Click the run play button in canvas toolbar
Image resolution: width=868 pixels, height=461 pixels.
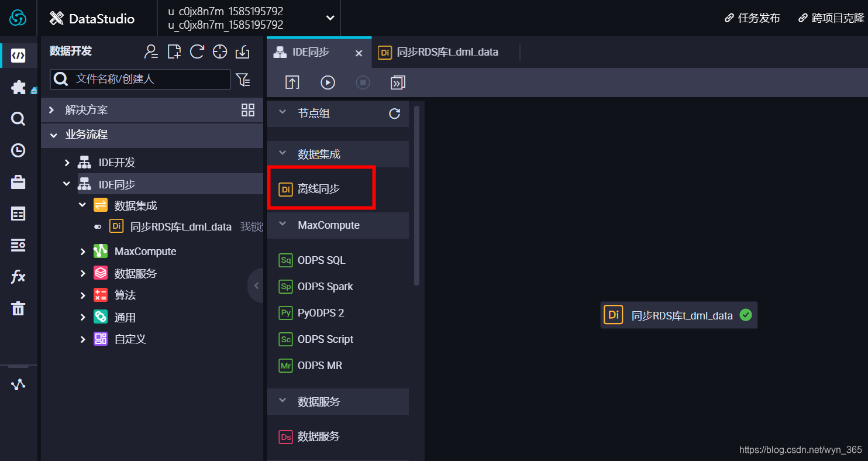[x=328, y=82]
